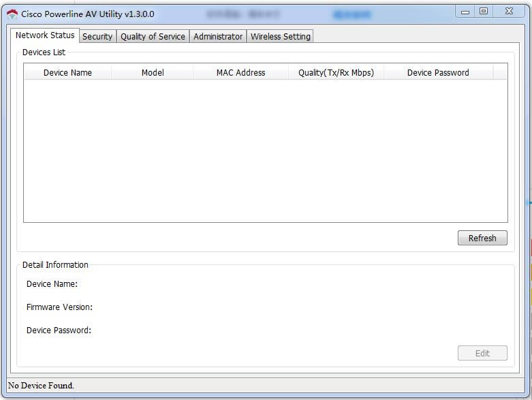This screenshot has width=532, height=400.
Task: Click the 'No Device Found.' status bar text
Action: [41, 386]
